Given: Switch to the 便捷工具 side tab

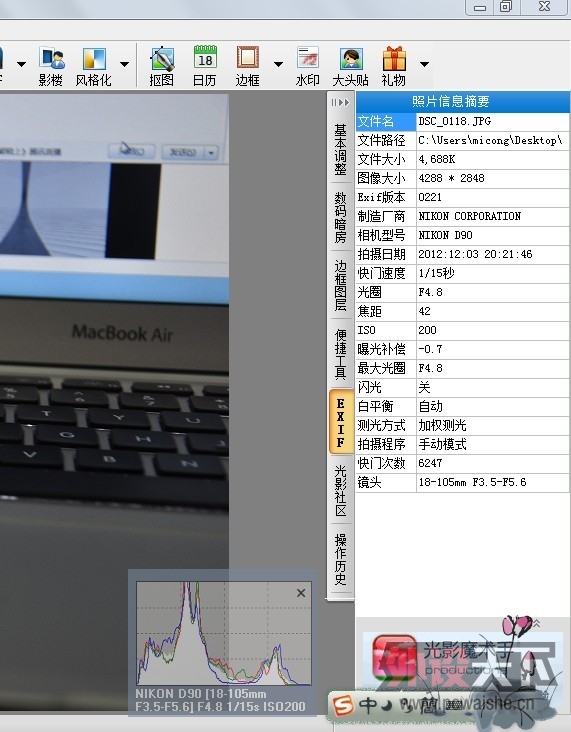Looking at the screenshot, I should (340, 354).
